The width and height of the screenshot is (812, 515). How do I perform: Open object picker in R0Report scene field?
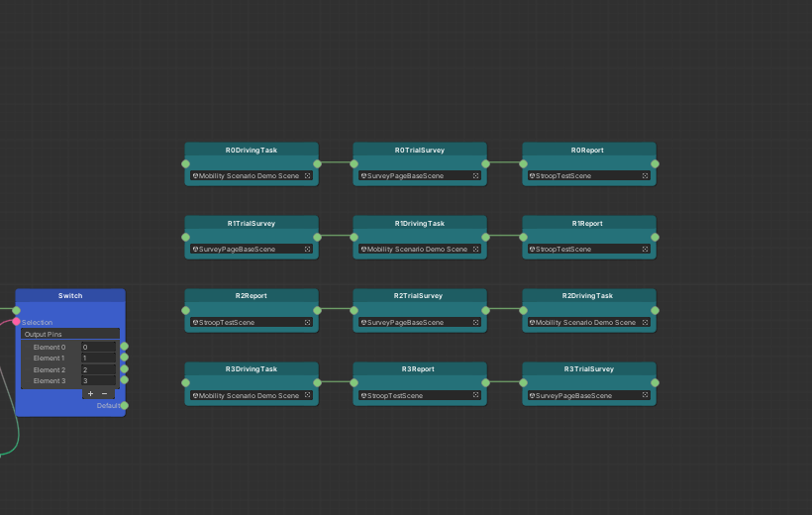(646, 175)
